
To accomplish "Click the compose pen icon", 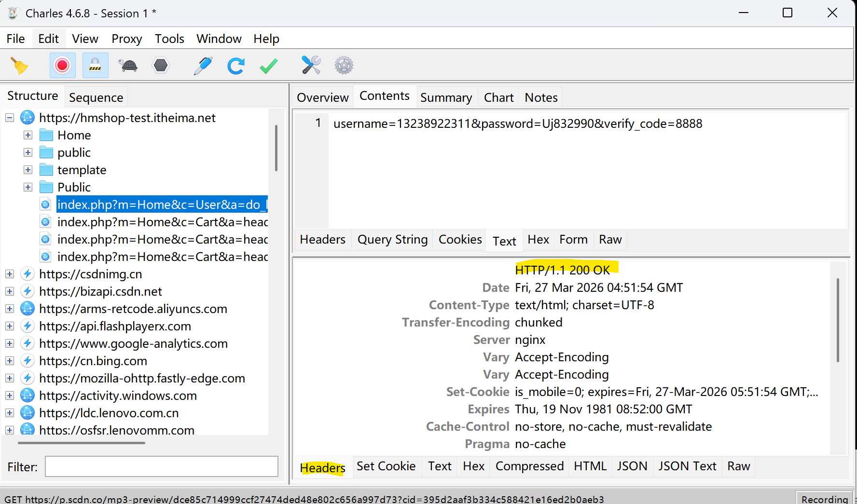I will 203,66.
